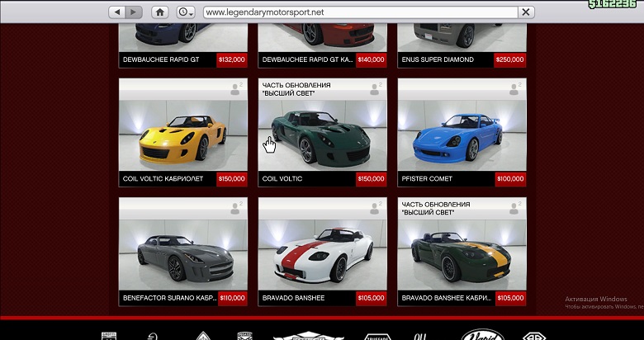Click the seat-count icon on Coil Voltic Кабриолет card
Image resolution: width=644 pixels, height=340 pixels.
click(236, 87)
